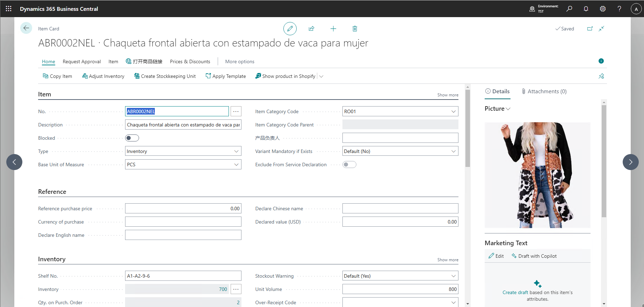Toggle the Blocked switch
Image resolution: width=644 pixels, height=307 pixels.
coord(132,138)
